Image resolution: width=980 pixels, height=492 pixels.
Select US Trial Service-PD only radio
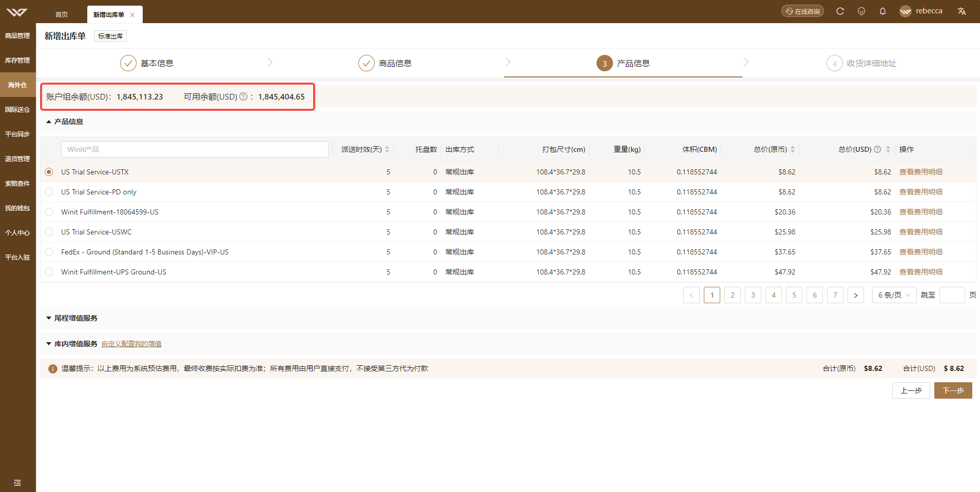pyautogui.click(x=49, y=192)
